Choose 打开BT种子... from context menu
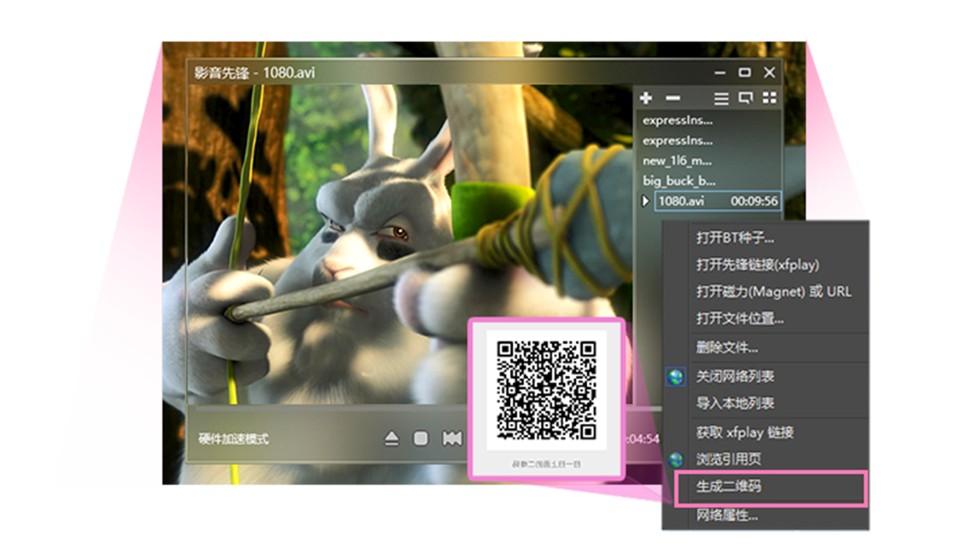The width and height of the screenshot is (980, 551). [735, 238]
